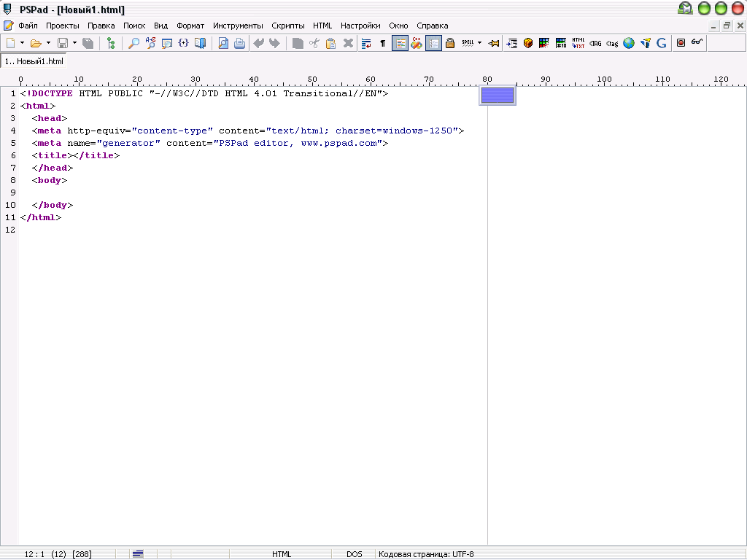Open the Проекты menu
747x560 pixels.
[63, 26]
